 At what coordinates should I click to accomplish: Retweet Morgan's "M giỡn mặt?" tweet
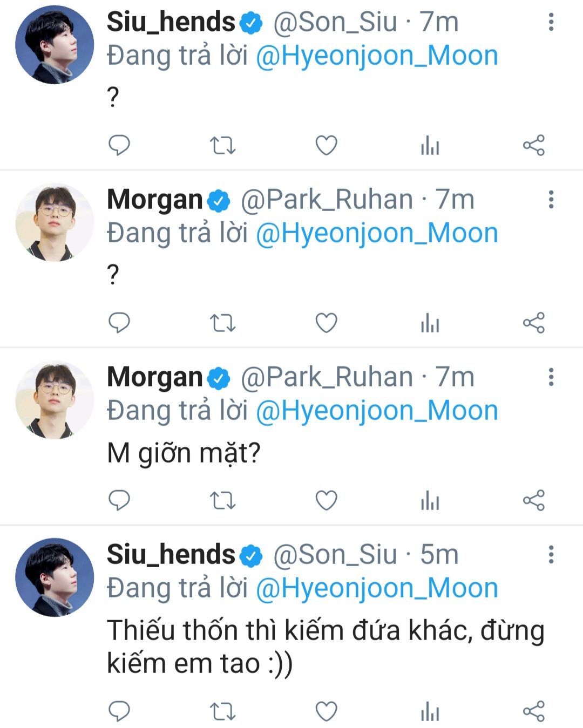click(222, 500)
